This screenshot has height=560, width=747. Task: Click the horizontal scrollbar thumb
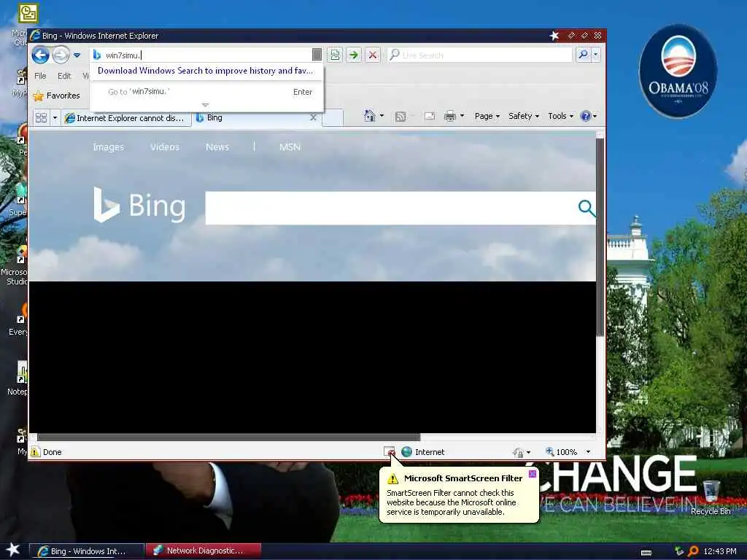pyautogui.click(x=228, y=437)
